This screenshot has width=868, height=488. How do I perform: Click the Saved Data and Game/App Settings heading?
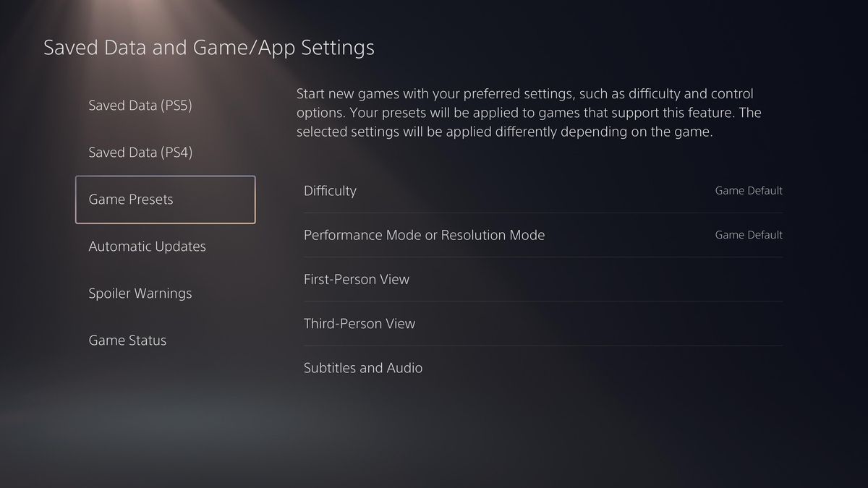[209, 48]
